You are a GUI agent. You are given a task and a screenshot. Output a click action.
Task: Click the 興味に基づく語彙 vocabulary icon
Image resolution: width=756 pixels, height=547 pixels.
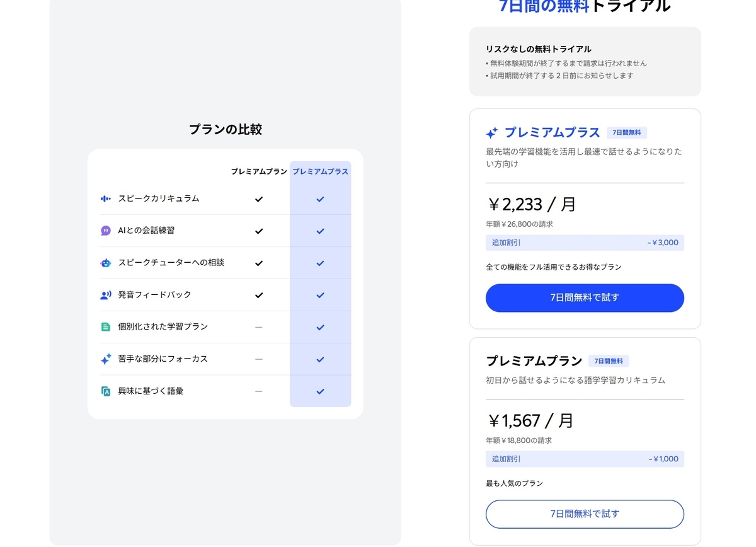click(x=106, y=391)
